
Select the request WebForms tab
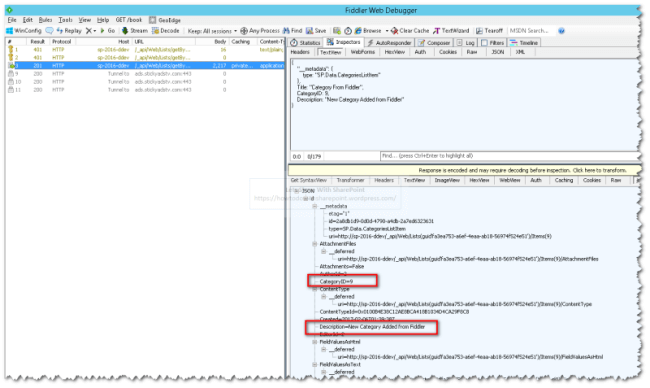[x=363, y=52]
